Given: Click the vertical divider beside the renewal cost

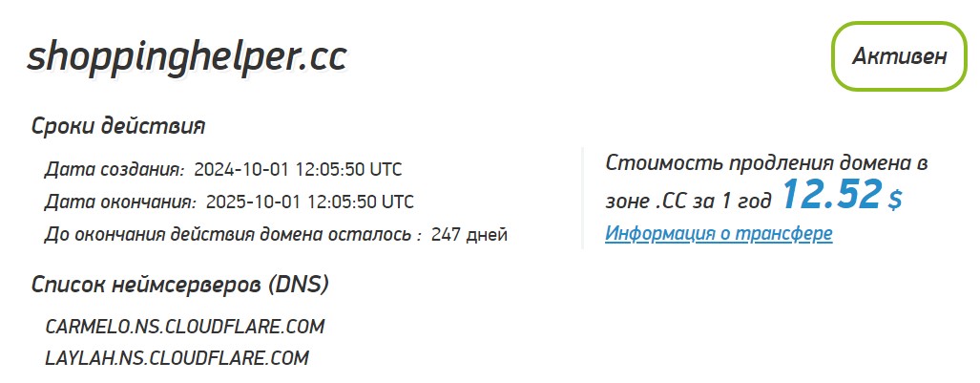Looking at the screenshot, I should [582, 199].
